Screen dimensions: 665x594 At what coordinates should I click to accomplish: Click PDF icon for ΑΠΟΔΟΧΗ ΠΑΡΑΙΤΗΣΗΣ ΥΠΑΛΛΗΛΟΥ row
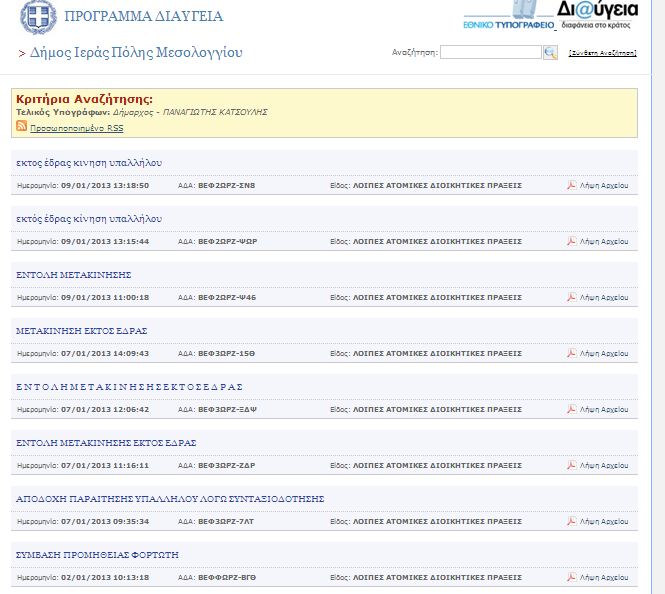click(x=572, y=521)
